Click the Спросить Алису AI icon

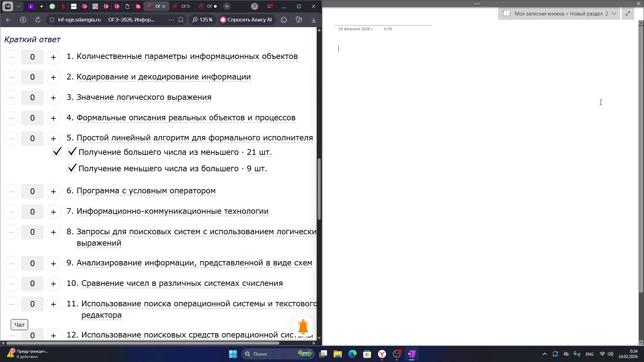pos(223,20)
